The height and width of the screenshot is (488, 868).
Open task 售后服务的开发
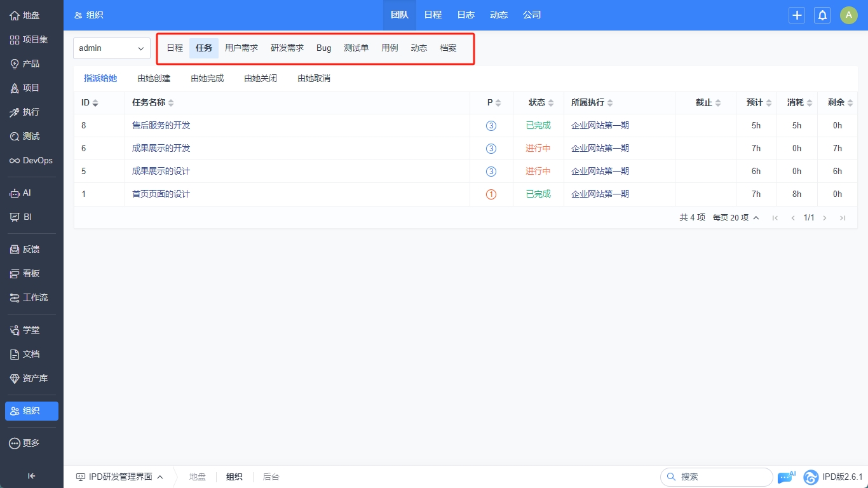pyautogui.click(x=161, y=126)
